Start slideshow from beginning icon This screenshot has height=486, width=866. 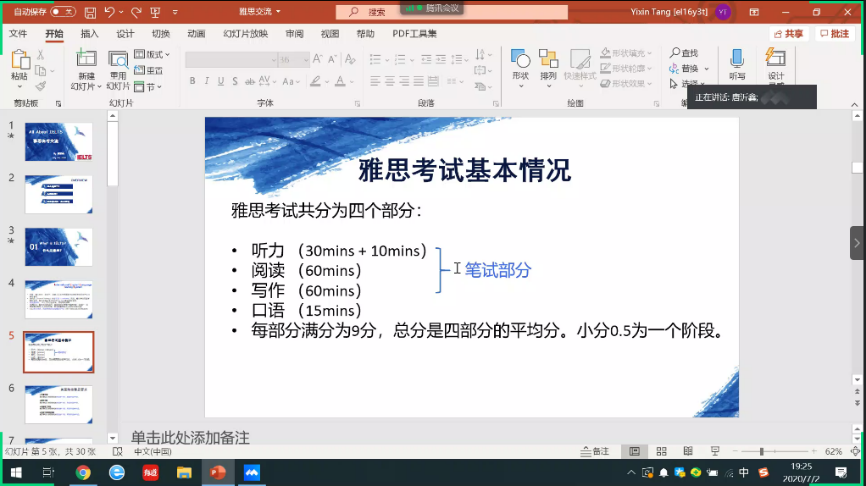155,12
